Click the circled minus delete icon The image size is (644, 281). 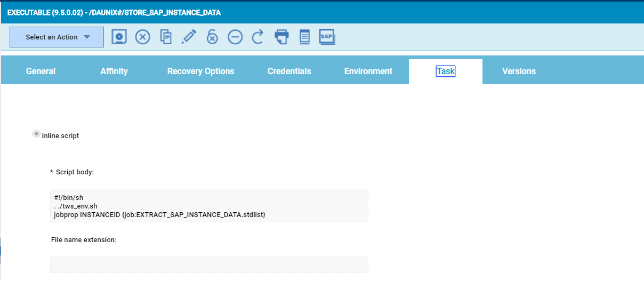(235, 37)
